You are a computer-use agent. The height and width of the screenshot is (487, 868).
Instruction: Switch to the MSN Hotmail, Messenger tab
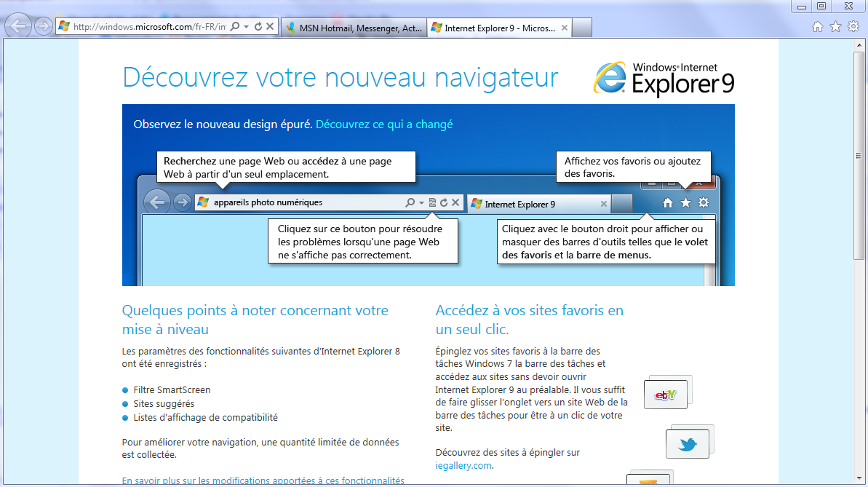point(354,28)
